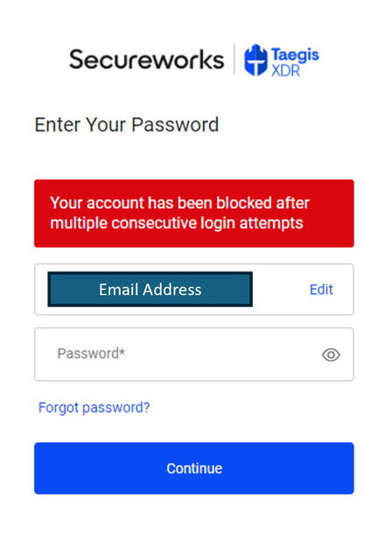Focus the Password input field

[x=194, y=355]
